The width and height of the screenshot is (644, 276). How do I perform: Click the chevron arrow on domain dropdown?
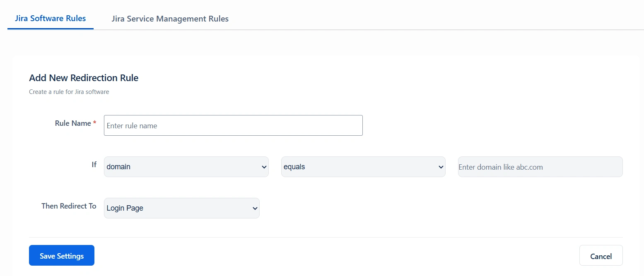(264, 167)
